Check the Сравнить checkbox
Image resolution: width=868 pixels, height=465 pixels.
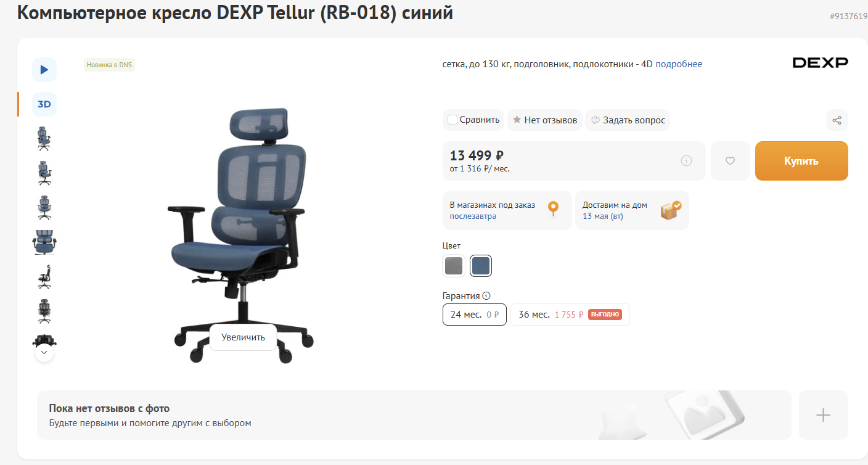point(452,120)
